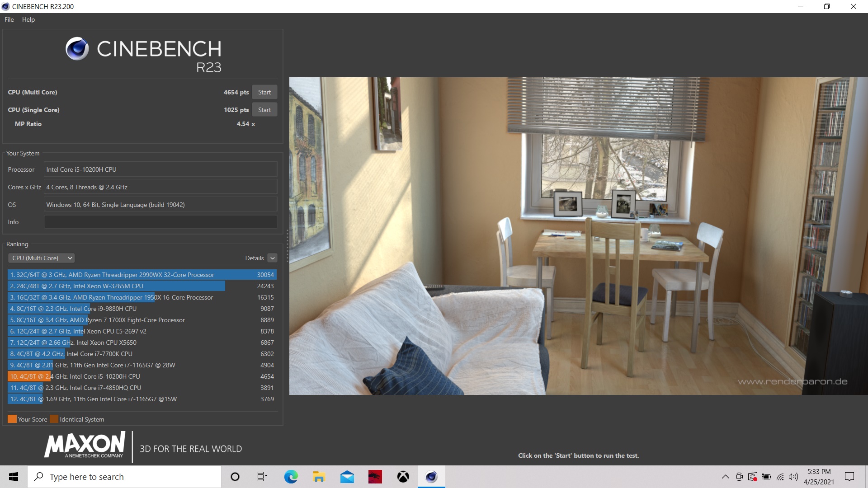The height and width of the screenshot is (488, 868).
Task: Open the clock and date flyout
Action: [x=819, y=477]
